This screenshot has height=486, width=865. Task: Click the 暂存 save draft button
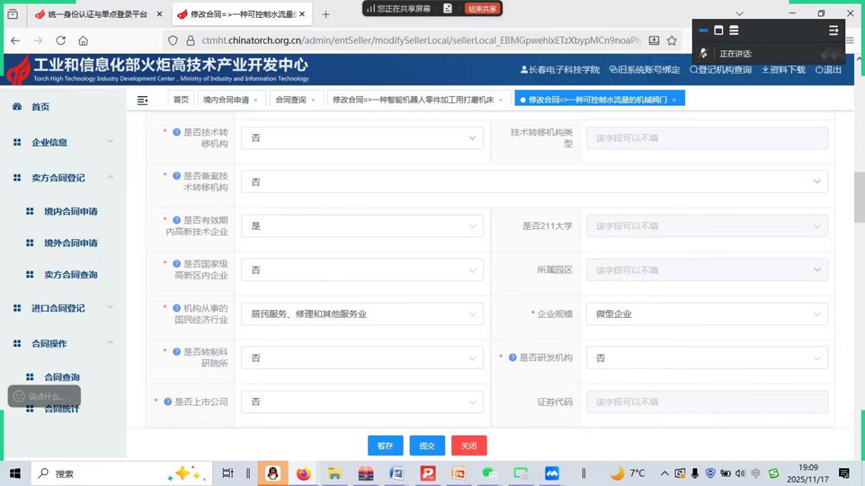tap(385, 446)
